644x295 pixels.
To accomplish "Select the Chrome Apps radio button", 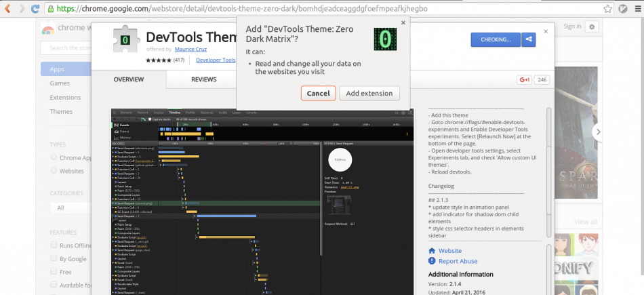I will click(x=54, y=157).
